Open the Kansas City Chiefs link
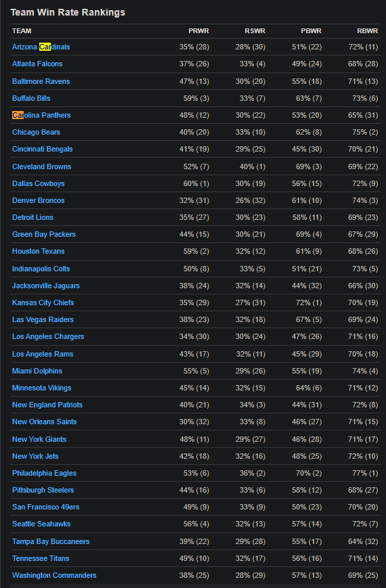The image size is (386, 588). coord(43,302)
